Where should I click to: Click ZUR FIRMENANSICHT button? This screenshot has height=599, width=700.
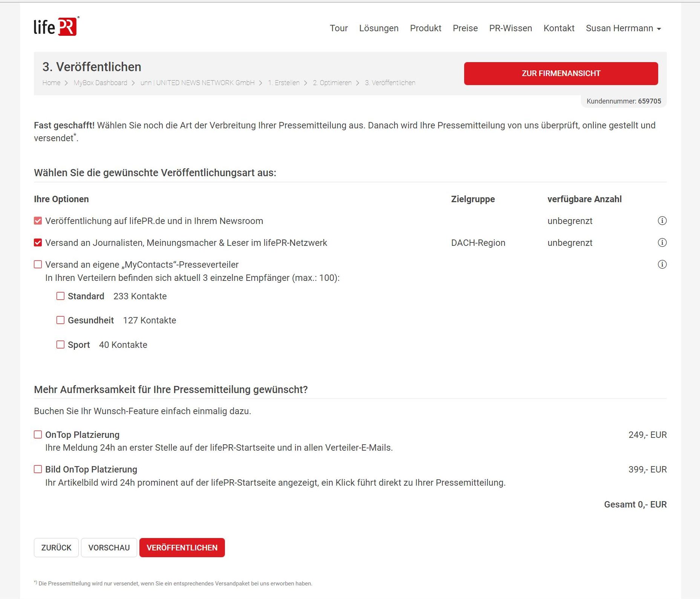click(x=561, y=74)
